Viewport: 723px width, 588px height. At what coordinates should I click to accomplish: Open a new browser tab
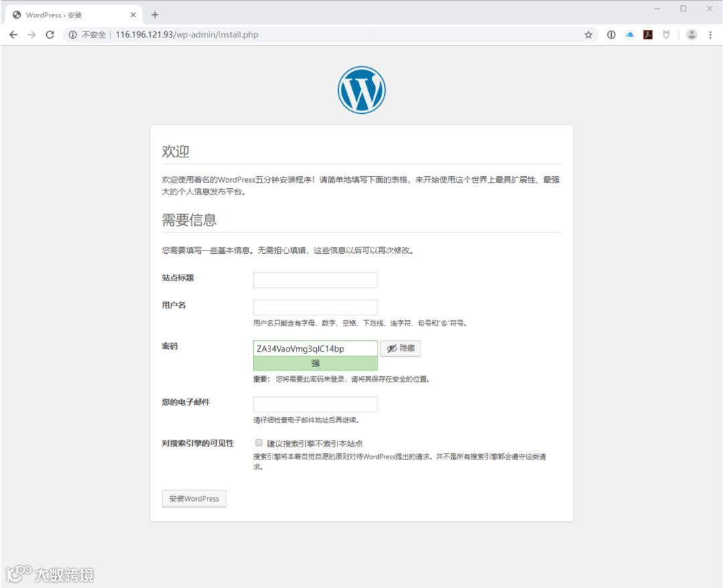click(155, 15)
